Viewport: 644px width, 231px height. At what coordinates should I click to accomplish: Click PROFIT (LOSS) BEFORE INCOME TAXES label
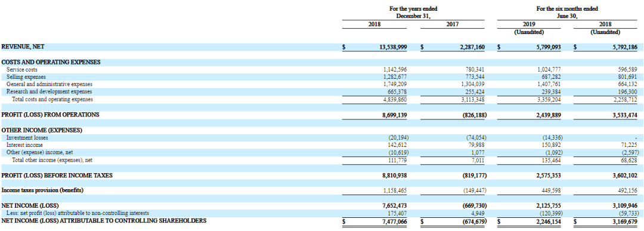pos(57,175)
